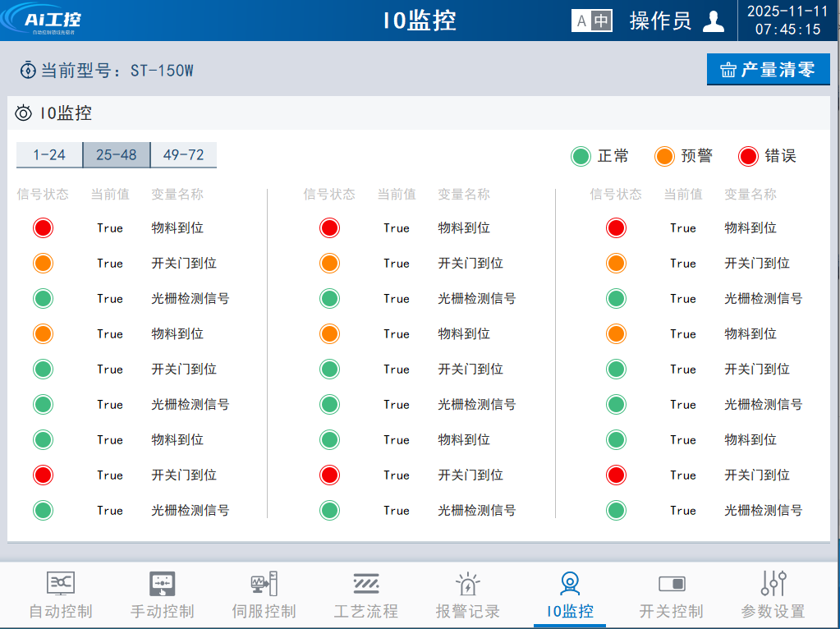This screenshot has width=840, height=629.
Task: Click the red 错误 legend indicator
Action: point(748,156)
